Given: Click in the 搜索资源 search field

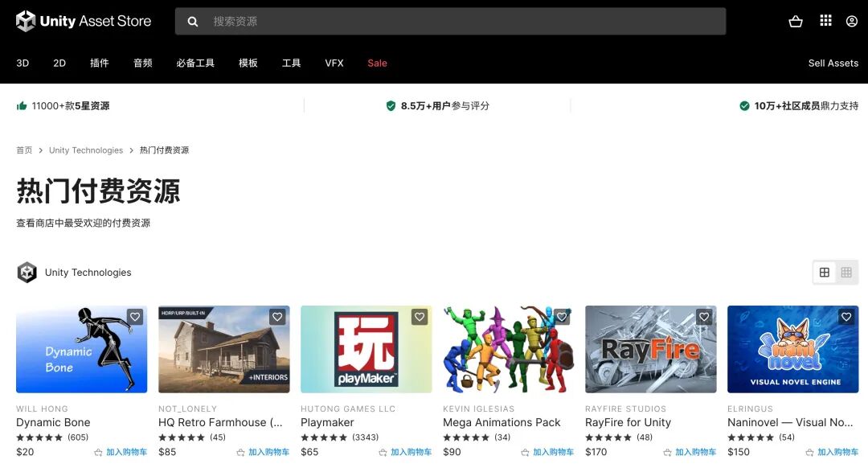Looking at the screenshot, I should click(451, 22).
